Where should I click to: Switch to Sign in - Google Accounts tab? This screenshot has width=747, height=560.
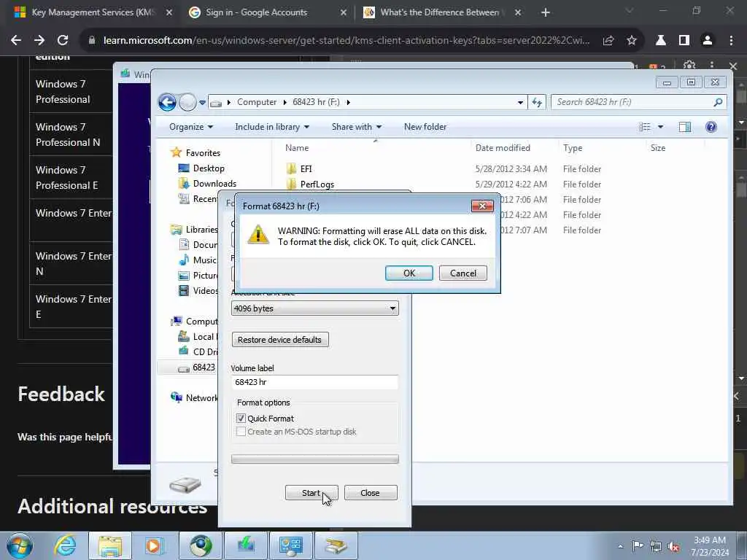pyautogui.click(x=256, y=12)
